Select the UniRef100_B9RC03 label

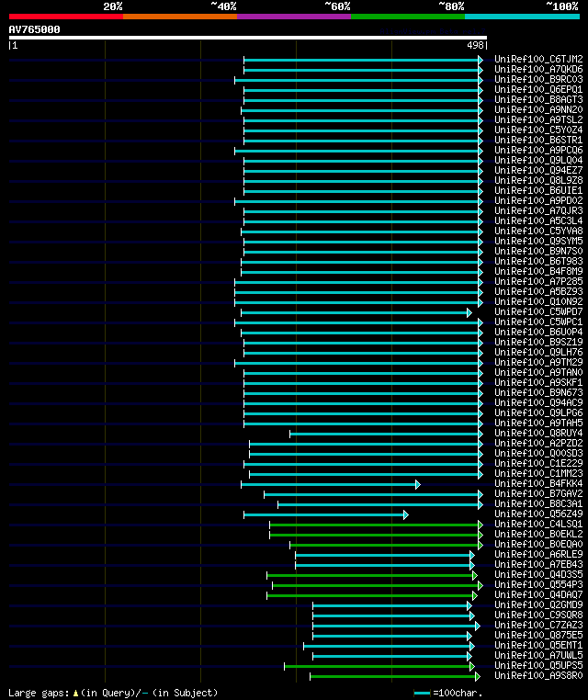(x=538, y=79)
